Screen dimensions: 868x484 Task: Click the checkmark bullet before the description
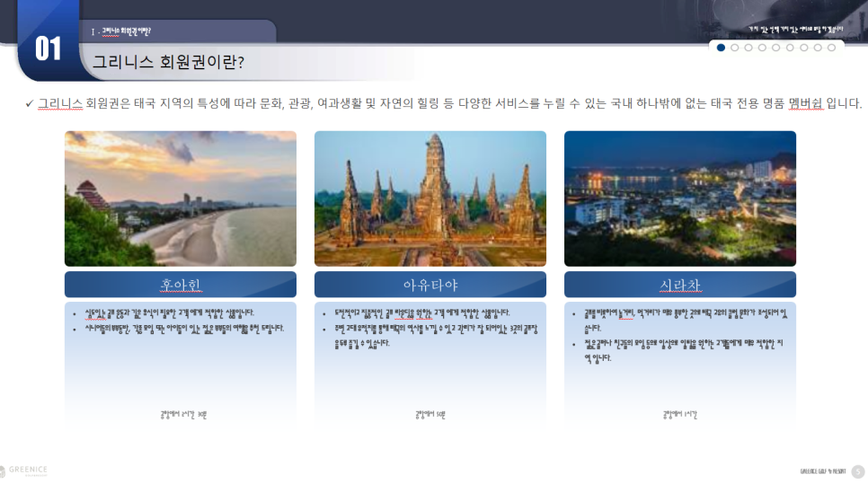(30, 103)
